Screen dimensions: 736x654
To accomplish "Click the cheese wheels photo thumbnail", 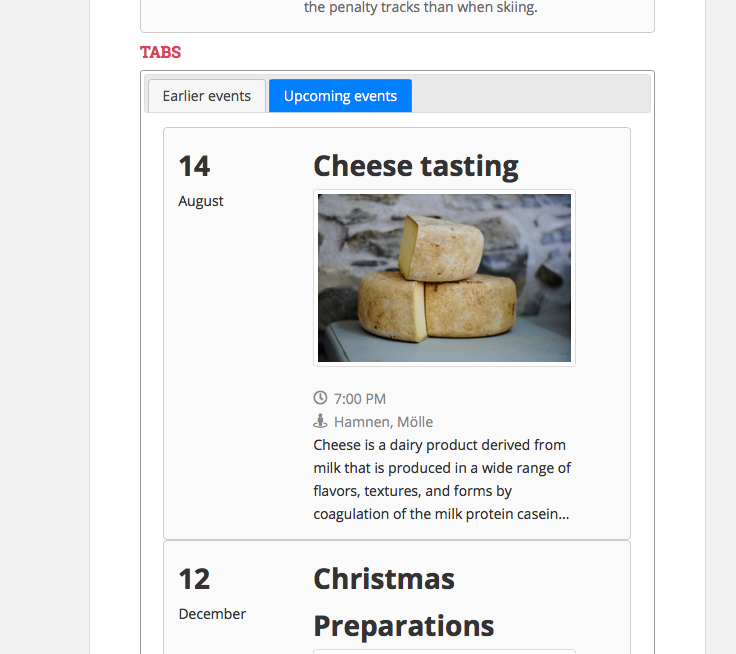I will (444, 278).
